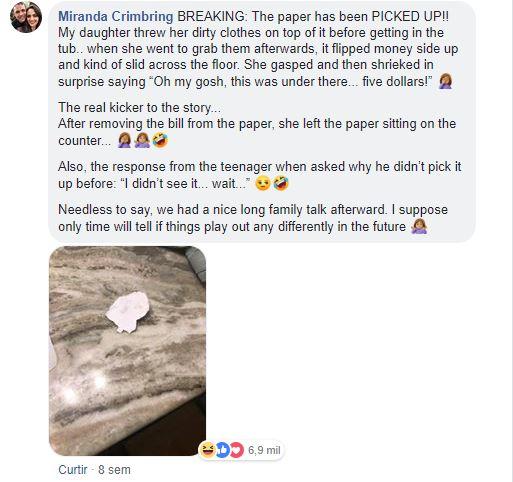Click the blue thumbs-up Like reaction icon

coord(223,450)
